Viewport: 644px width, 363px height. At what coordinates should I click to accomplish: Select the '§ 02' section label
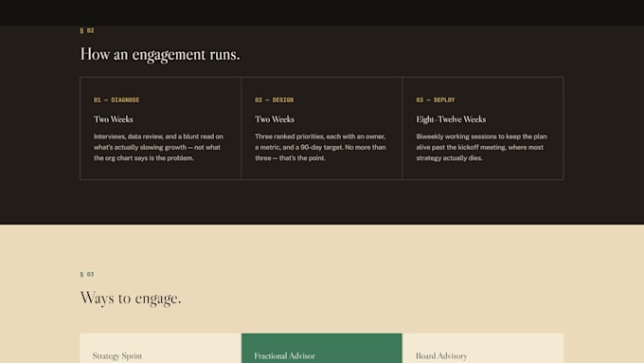[87, 30]
